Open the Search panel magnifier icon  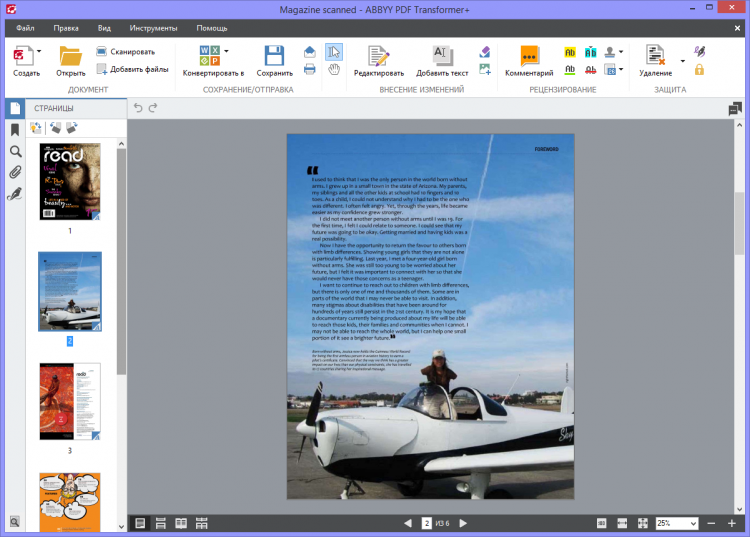pos(15,152)
